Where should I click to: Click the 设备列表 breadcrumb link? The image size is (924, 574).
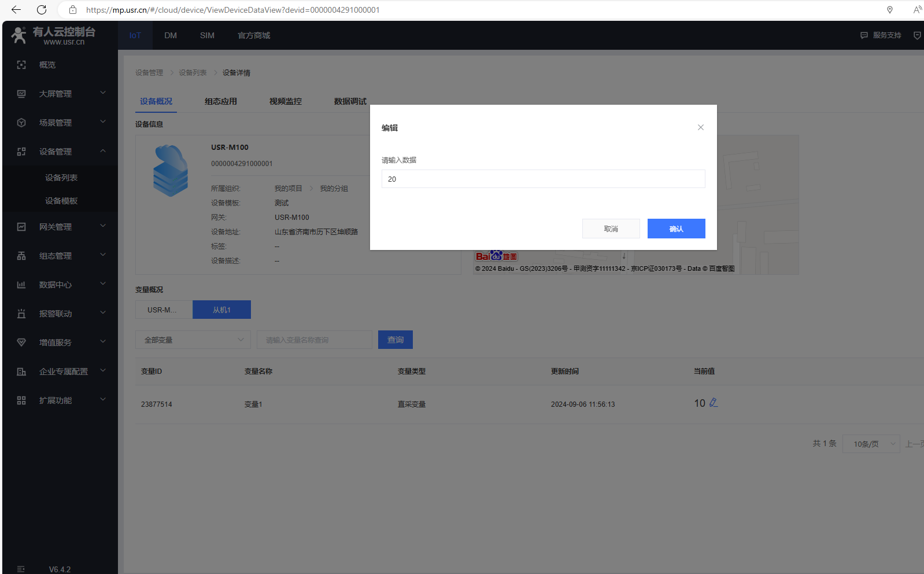click(x=193, y=73)
